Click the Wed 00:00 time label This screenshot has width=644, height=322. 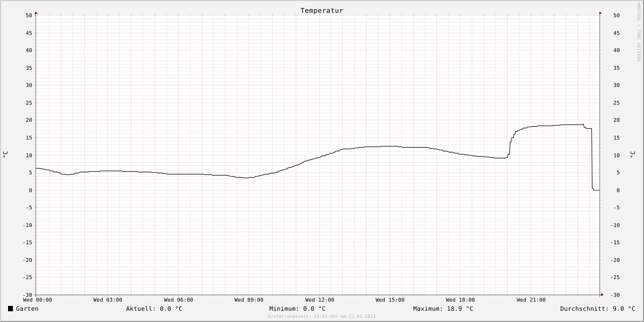click(x=38, y=300)
